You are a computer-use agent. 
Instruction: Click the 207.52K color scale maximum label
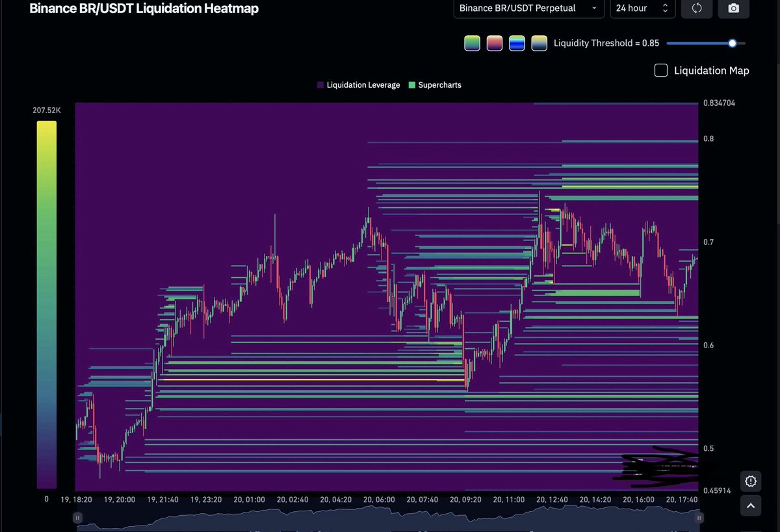47,110
